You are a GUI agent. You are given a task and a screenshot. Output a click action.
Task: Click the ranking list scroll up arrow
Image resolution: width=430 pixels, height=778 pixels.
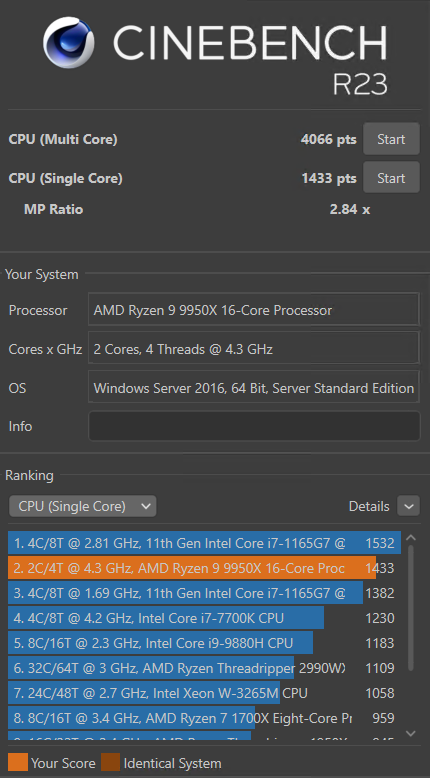(410, 537)
